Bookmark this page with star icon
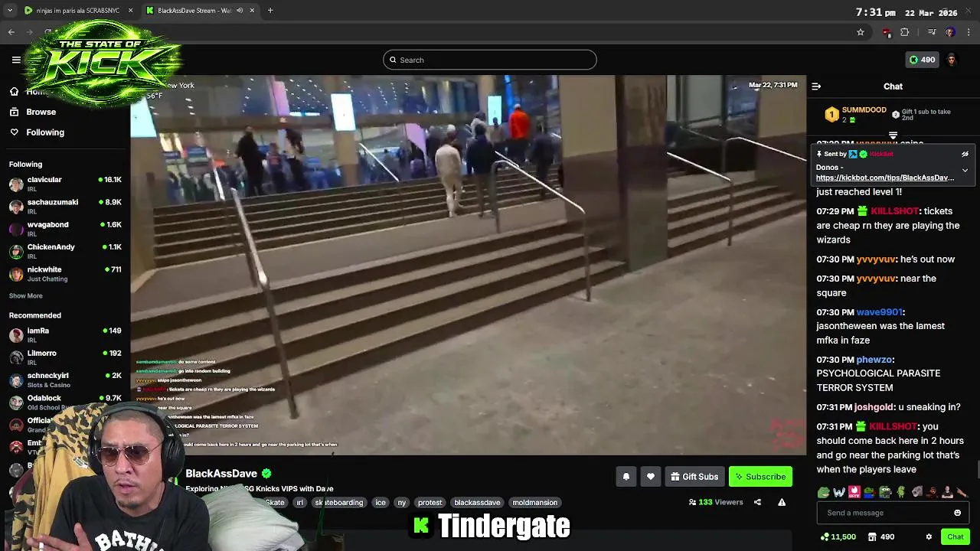The width and height of the screenshot is (980, 551). click(x=861, y=32)
